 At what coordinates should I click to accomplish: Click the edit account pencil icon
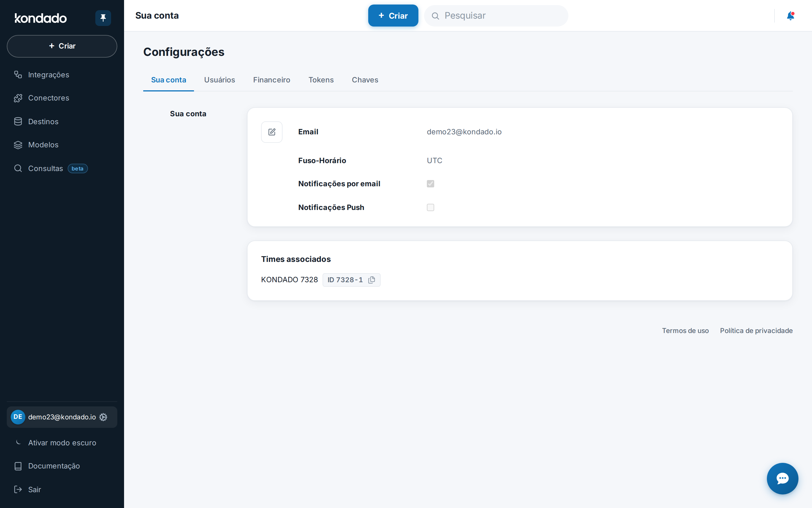(272, 132)
